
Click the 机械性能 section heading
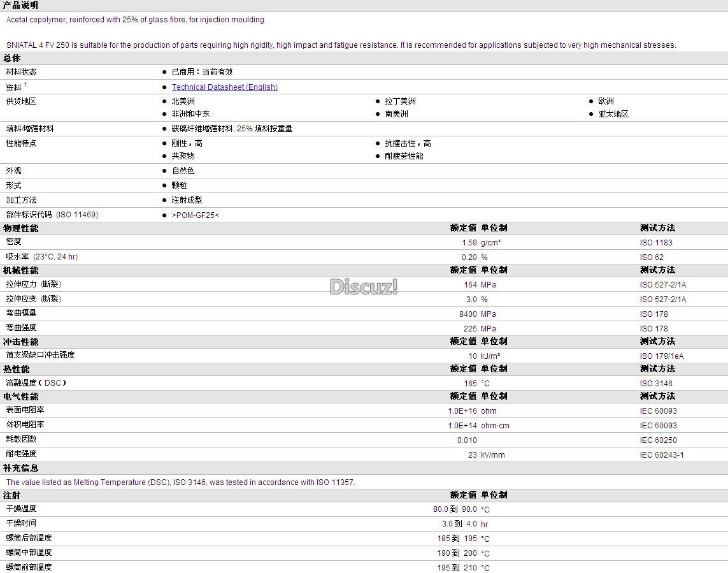[x=20, y=270]
